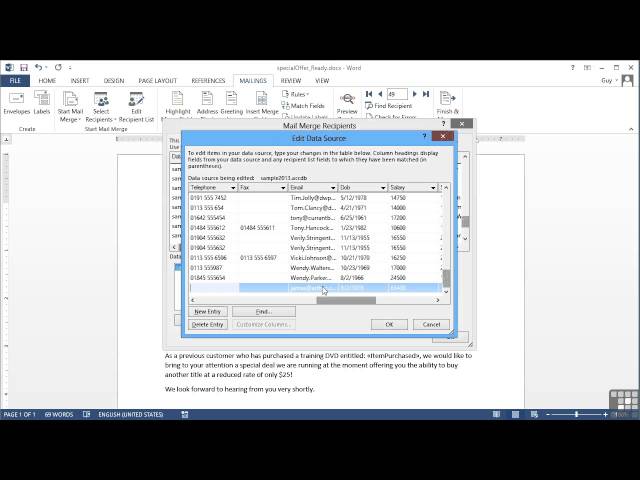640x480 pixels.
Task: Click the zoom slider handle in status bar
Action: pos(576,415)
